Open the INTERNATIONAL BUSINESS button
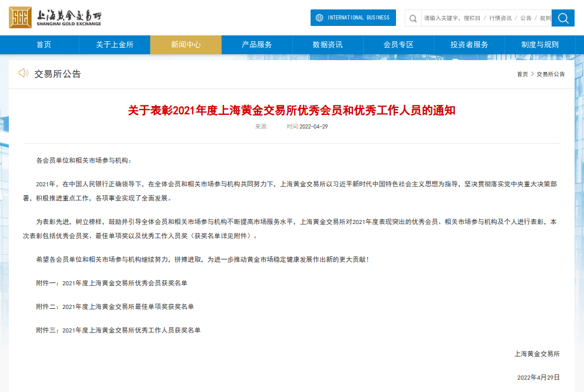584x392 pixels. (x=353, y=18)
